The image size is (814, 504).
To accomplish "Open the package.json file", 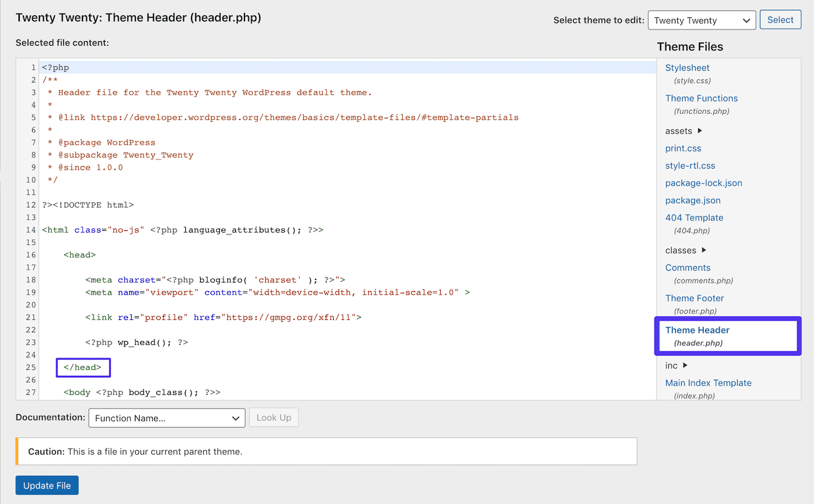I will 693,200.
